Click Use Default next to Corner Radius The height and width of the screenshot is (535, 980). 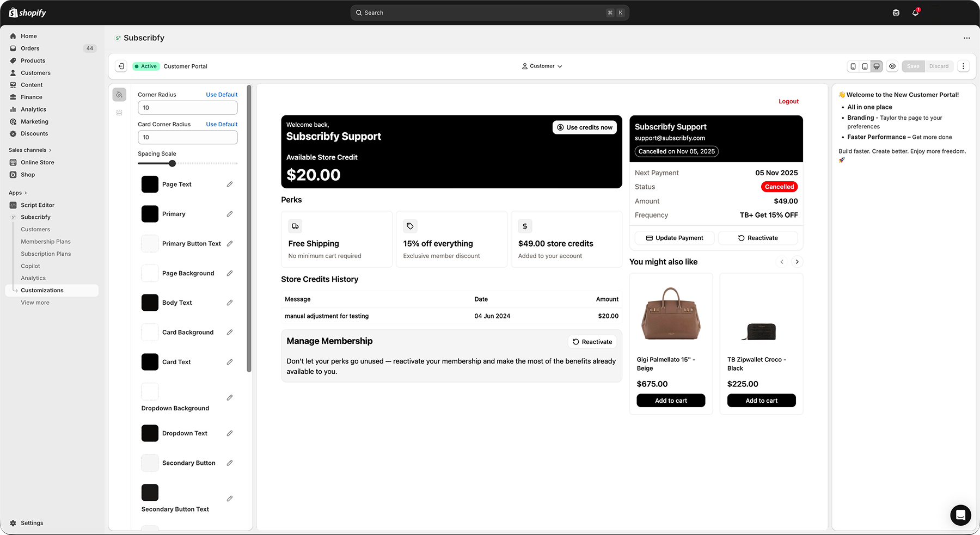[222, 94]
